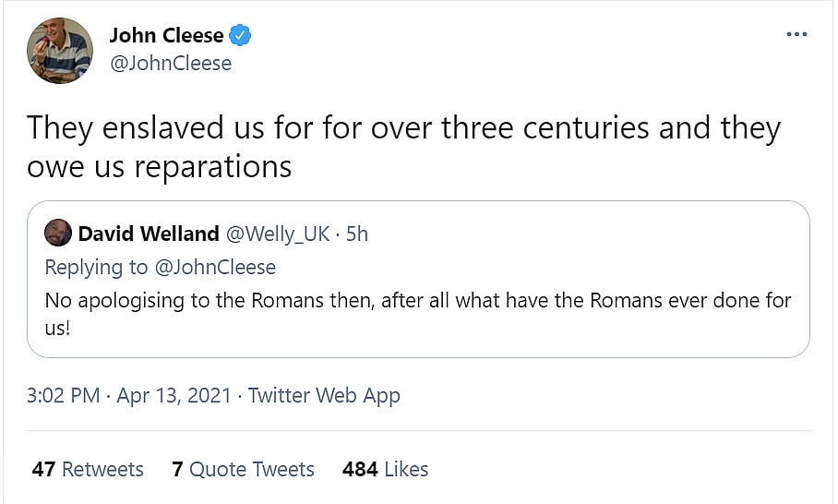The image size is (838, 504).
Task: View the 484 Likes list
Action: click(385, 469)
